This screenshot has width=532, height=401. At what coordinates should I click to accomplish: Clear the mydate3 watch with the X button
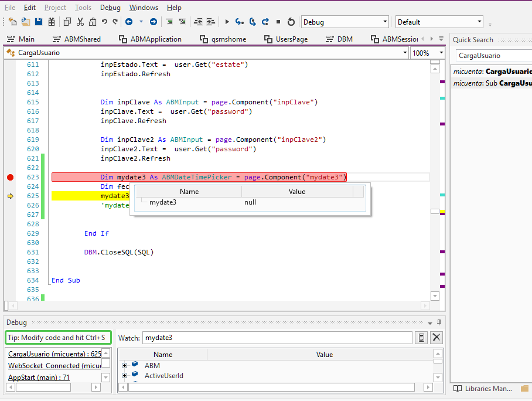pos(436,337)
